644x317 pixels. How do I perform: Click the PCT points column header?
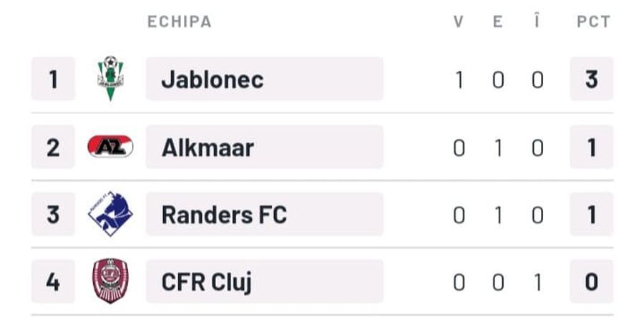coord(593,21)
